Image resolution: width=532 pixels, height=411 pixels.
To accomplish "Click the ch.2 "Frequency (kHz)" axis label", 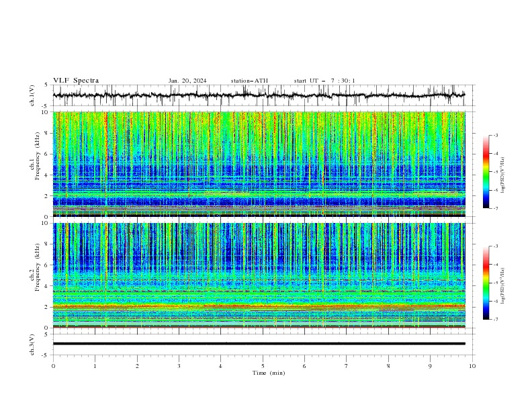I will point(38,267).
